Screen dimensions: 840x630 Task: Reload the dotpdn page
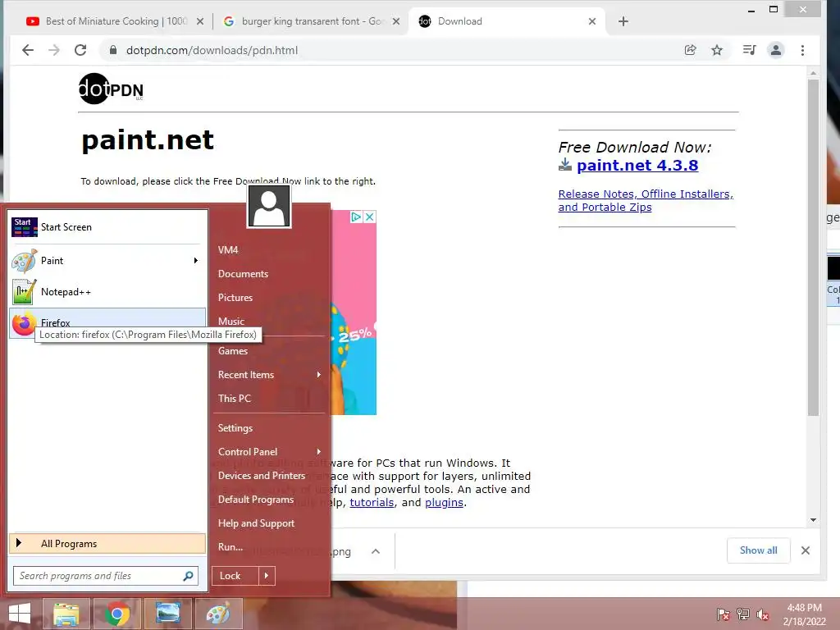80,50
